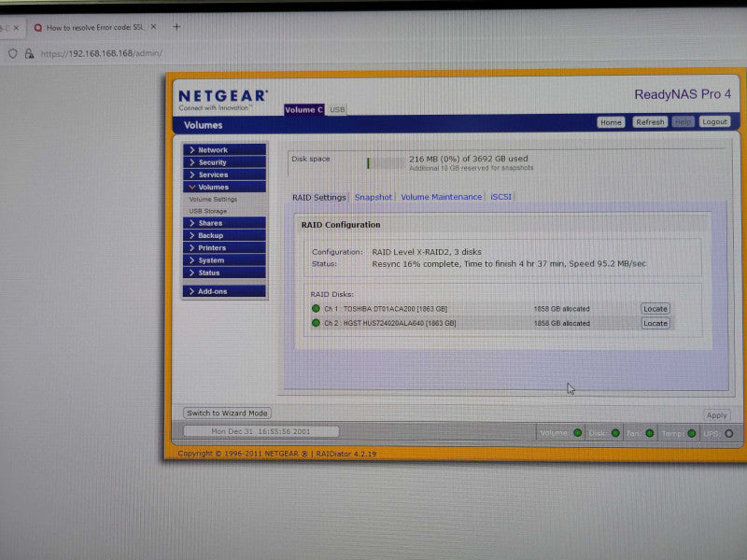The height and width of the screenshot is (560, 747).
Task: Click '216 MB (0%) of 3692 GB used' text
Action: coord(469,159)
